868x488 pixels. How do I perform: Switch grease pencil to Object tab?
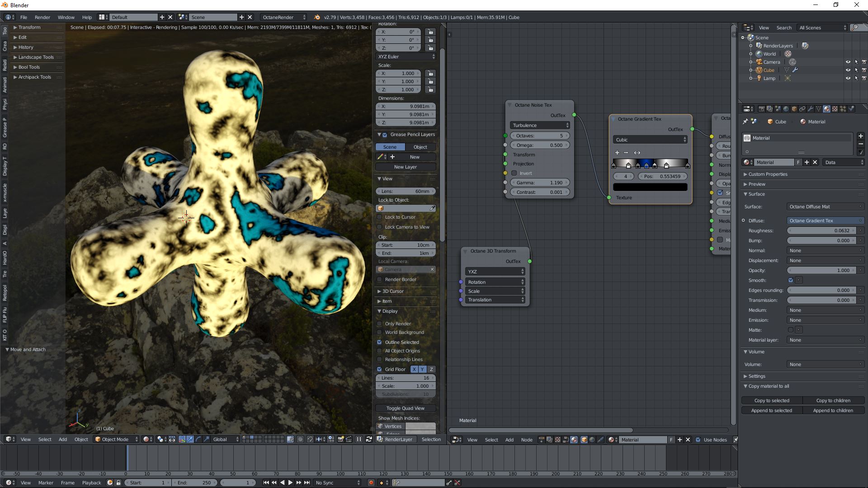(420, 147)
